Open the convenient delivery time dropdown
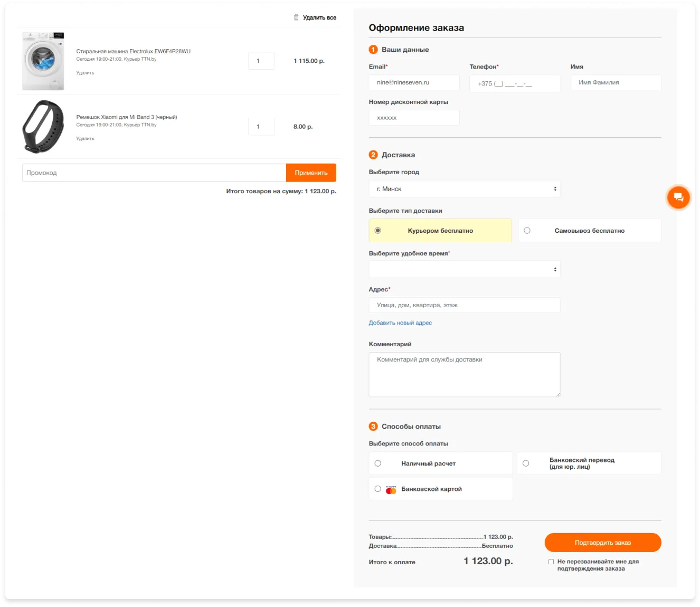The height and width of the screenshot is (607, 700). click(464, 269)
